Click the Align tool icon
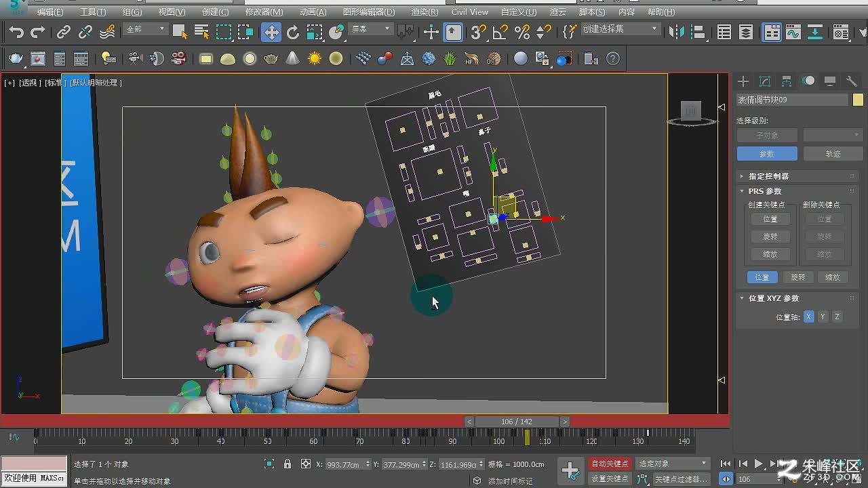The image size is (868, 488). (x=698, y=32)
